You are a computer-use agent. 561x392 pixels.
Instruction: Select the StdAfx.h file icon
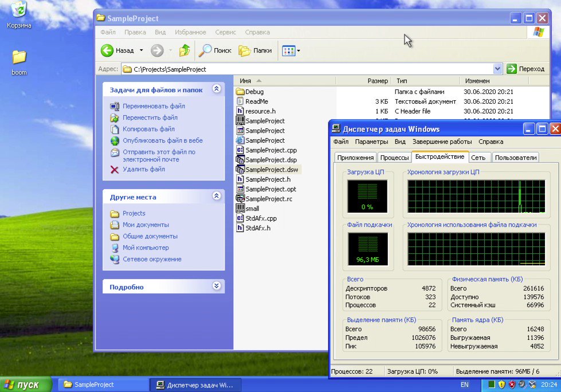point(240,228)
